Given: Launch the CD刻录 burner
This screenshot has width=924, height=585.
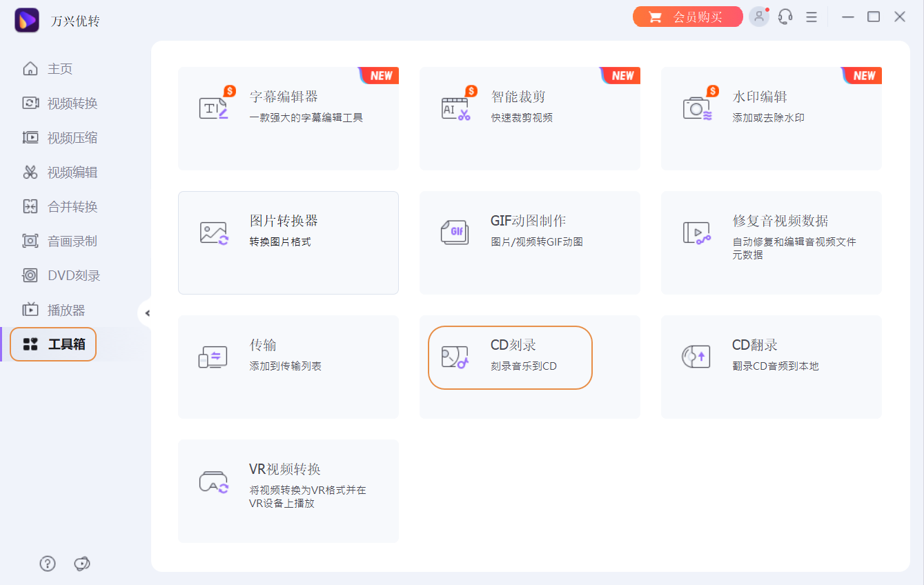Looking at the screenshot, I should [511, 357].
